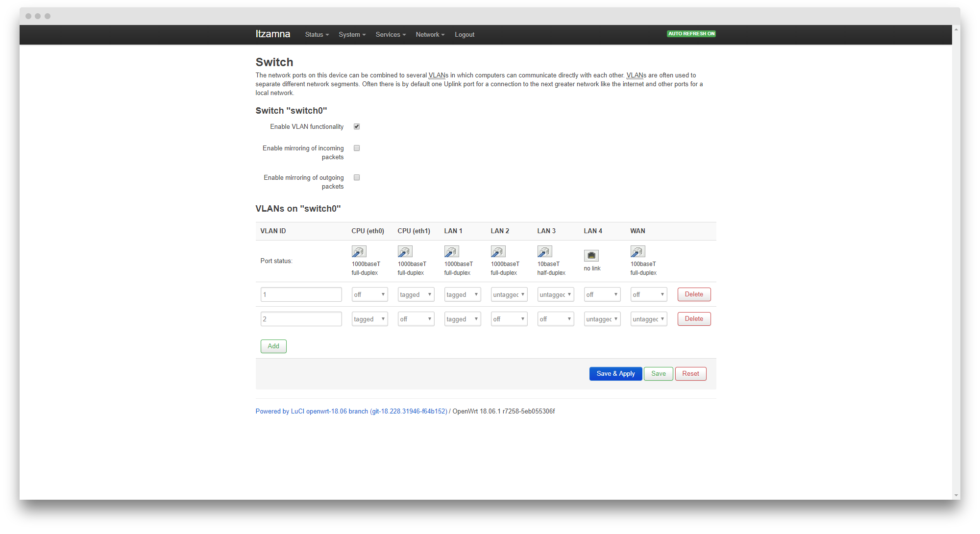Click the LAN 4 'no link' port icon
The height and width of the screenshot is (534, 980).
point(591,255)
